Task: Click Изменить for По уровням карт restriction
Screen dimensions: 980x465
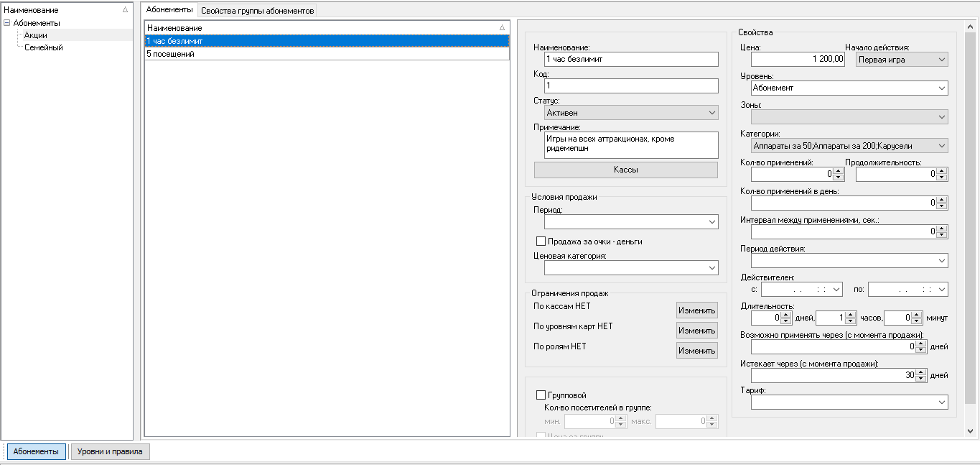Action: pos(696,331)
